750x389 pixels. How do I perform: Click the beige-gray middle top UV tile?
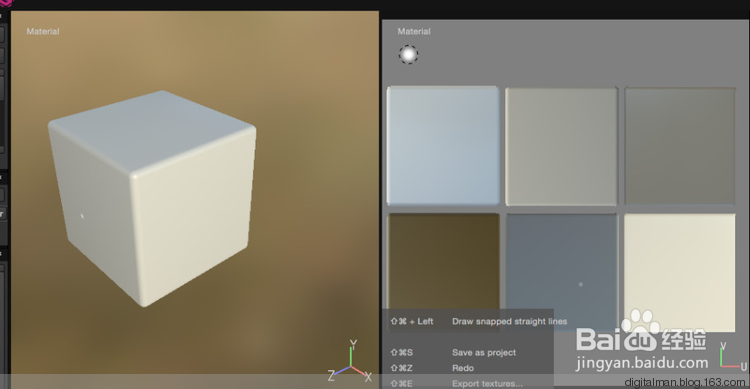(562, 146)
